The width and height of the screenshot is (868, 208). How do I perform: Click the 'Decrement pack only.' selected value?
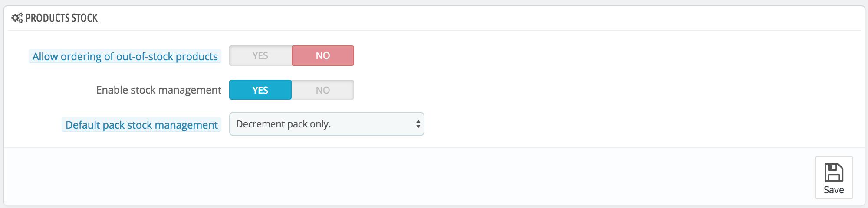283,124
